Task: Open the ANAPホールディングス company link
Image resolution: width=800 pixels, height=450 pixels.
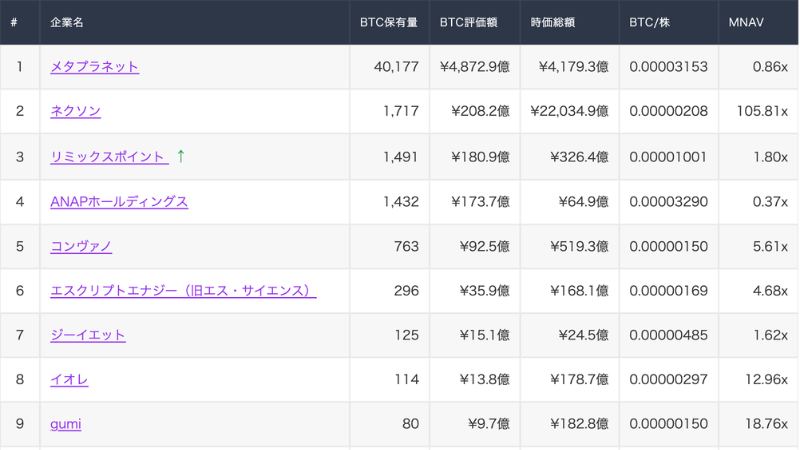Action: (119, 202)
